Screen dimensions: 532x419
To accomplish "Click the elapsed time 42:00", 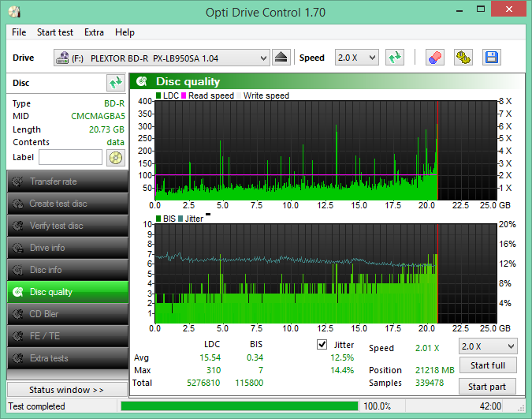I will click(x=490, y=406).
